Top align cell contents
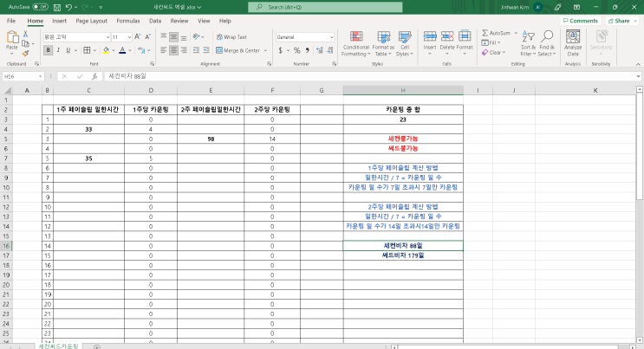 tap(164, 37)
